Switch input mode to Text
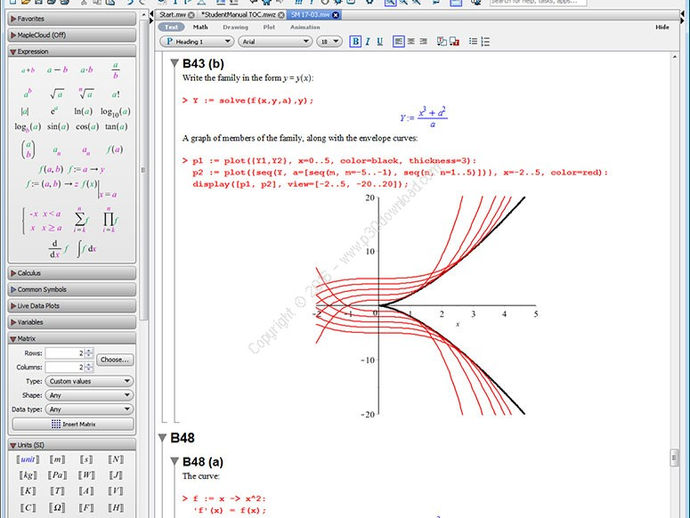690x518 pixels. click(x=171, y=27)
